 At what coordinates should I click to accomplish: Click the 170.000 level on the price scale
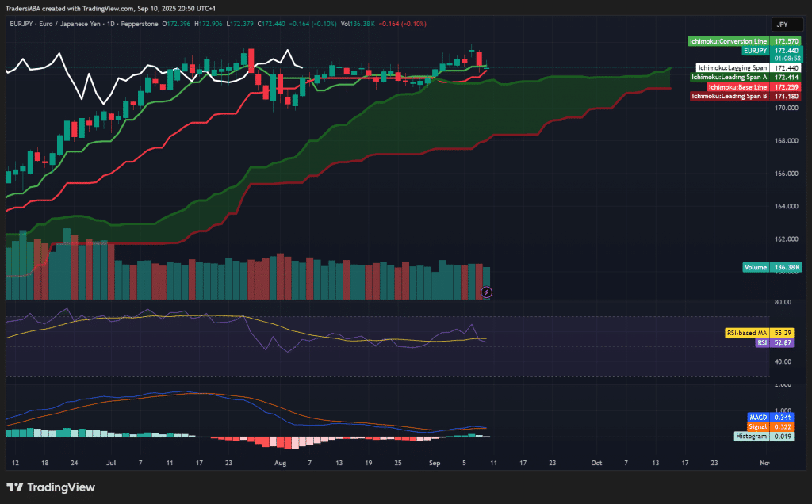pyautogui.click(x=787, y=108)
